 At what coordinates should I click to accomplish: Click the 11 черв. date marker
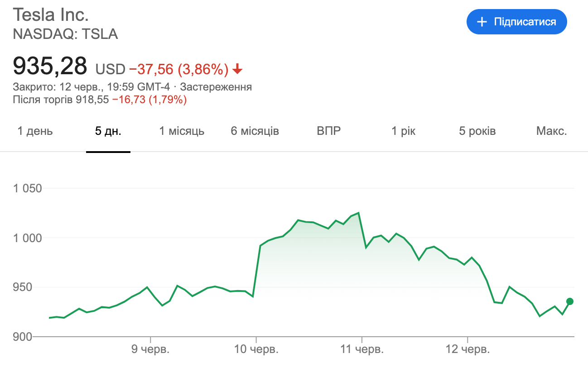pos(361,350)
